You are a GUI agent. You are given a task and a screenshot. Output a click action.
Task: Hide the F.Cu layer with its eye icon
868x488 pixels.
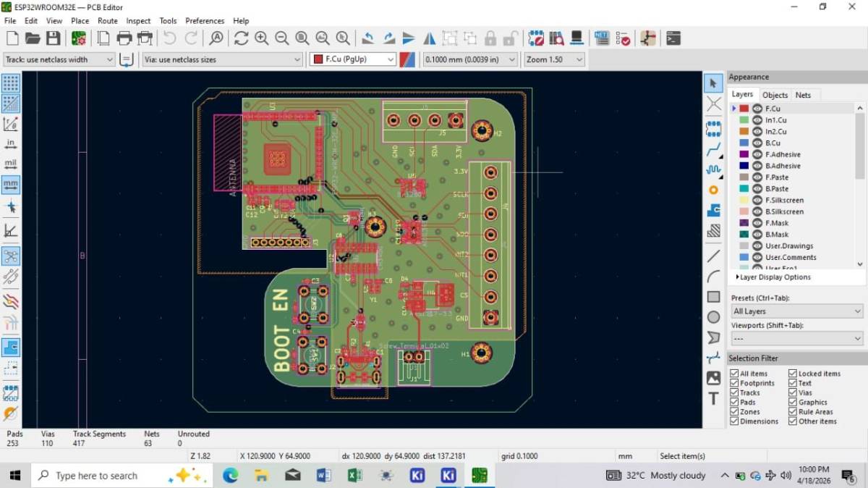click(x=757, y=109)
